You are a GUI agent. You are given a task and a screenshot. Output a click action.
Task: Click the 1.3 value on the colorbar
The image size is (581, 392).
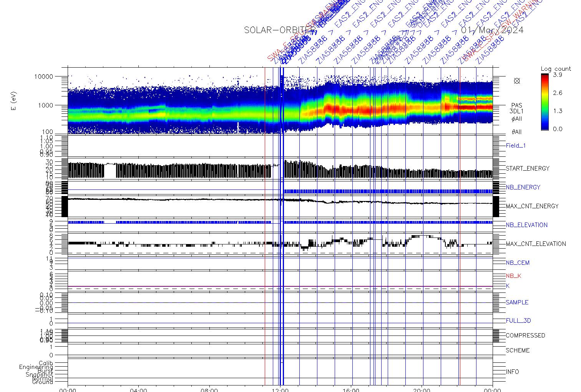coord(557,111)
